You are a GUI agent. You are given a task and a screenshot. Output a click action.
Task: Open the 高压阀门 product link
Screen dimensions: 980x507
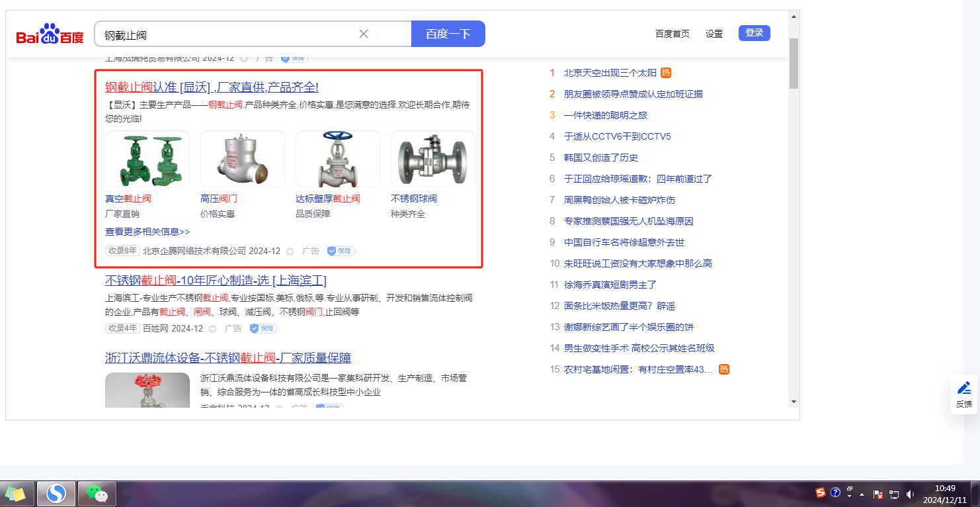pos(219,199)
